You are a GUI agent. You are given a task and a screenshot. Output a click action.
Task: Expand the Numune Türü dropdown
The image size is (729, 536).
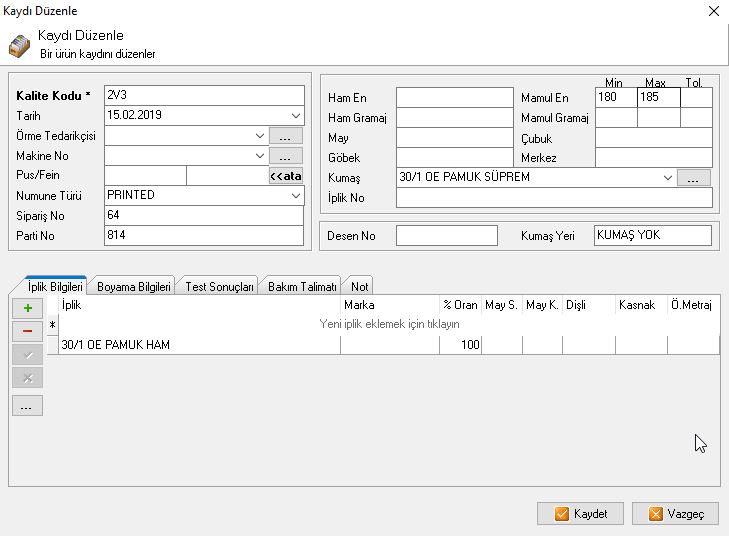[296, 196]
